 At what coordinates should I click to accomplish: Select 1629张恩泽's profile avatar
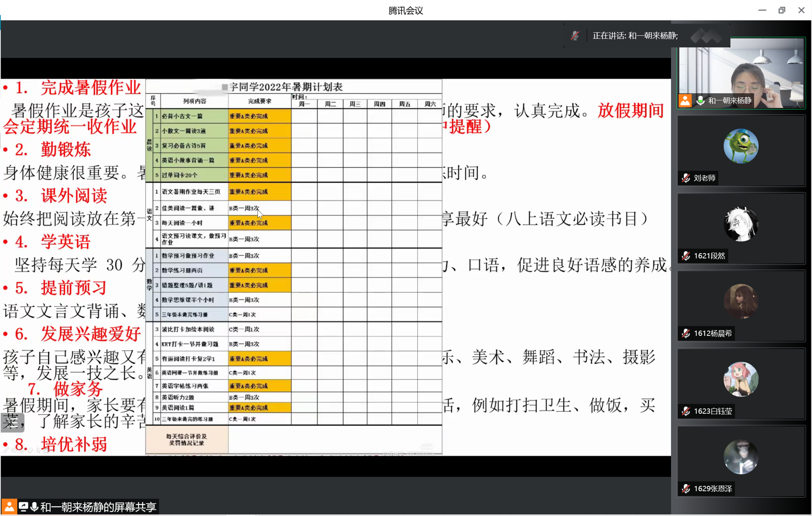[741, 457]
